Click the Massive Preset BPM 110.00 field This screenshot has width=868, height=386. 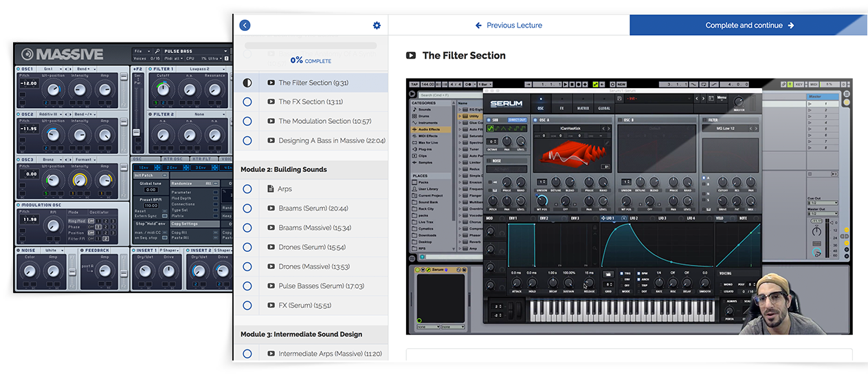(151, 206)
